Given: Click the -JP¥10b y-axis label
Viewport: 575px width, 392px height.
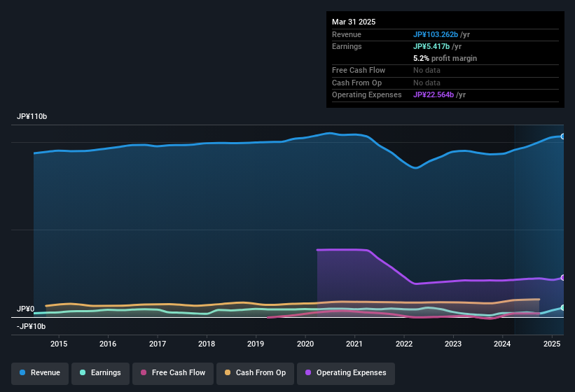Looking at the screenshot, I should pyautogui.click(x=32, y=326).
